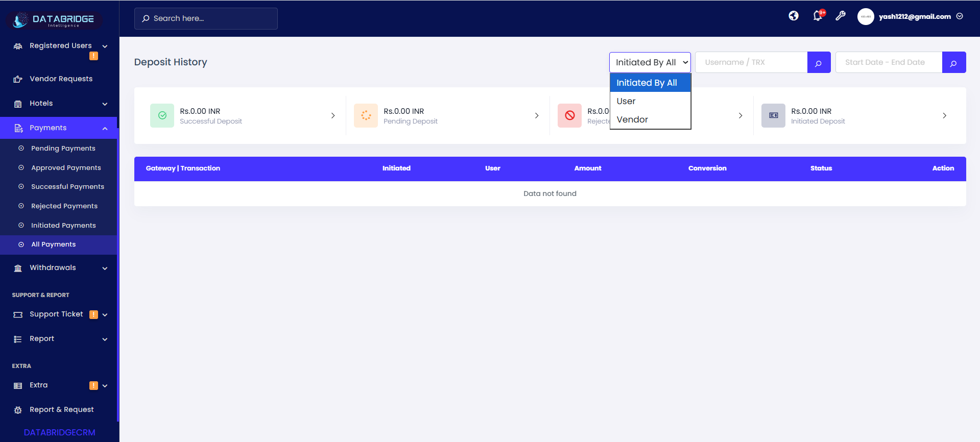Click the Successful Deposit green check icon
Screen dimensions: 980x442
coord(162,115)
